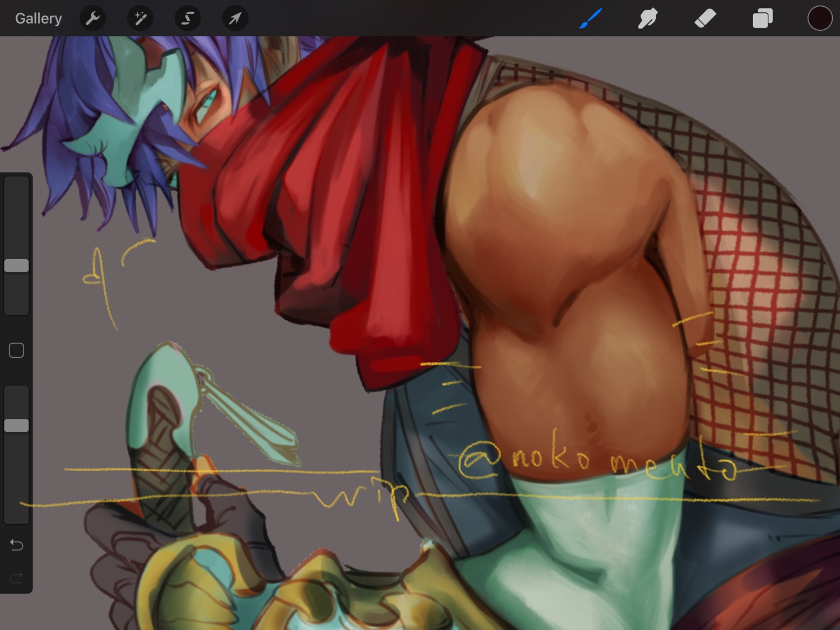840x630 pixels.
Task: Tap the square Modify button
Action: click(x=17, y=351)
